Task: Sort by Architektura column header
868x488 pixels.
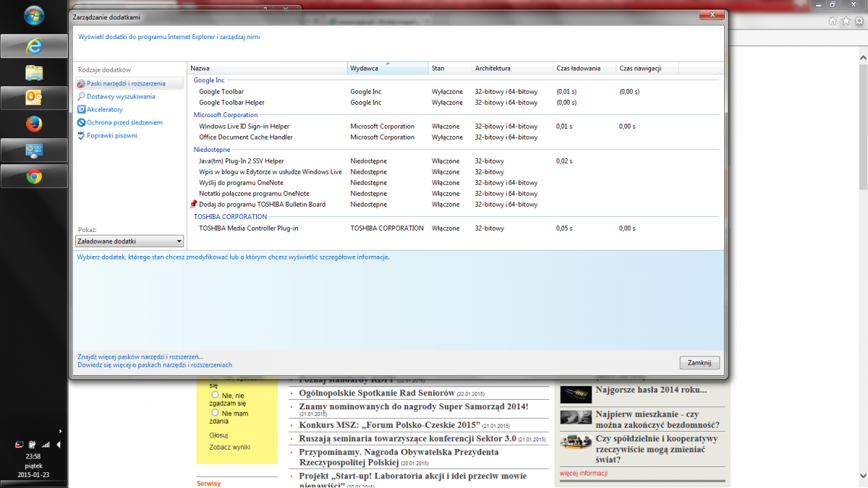Action: click(x=512, y=69)
